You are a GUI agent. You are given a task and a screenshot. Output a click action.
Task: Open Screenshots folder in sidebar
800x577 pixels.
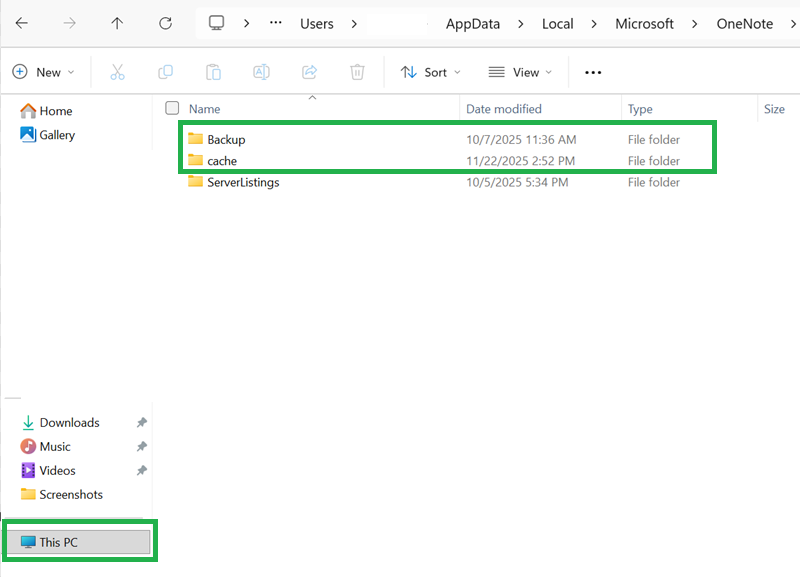[62, 494]
